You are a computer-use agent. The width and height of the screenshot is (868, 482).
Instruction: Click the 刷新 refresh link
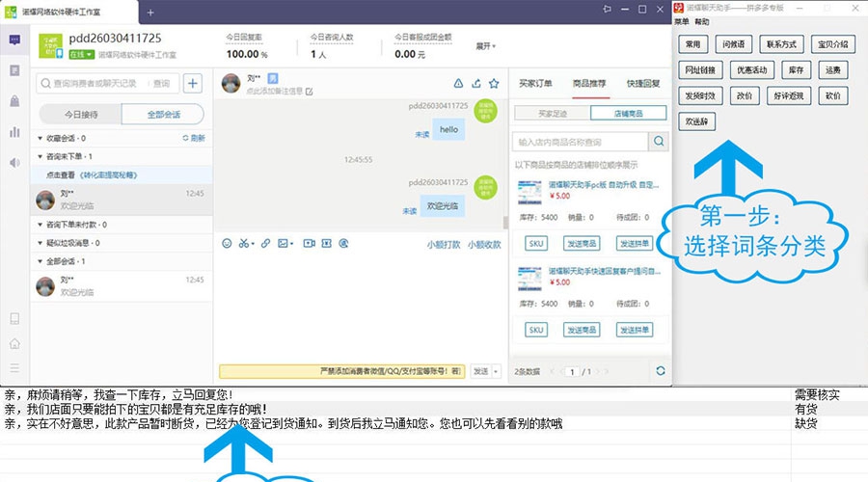pos(194,138)
